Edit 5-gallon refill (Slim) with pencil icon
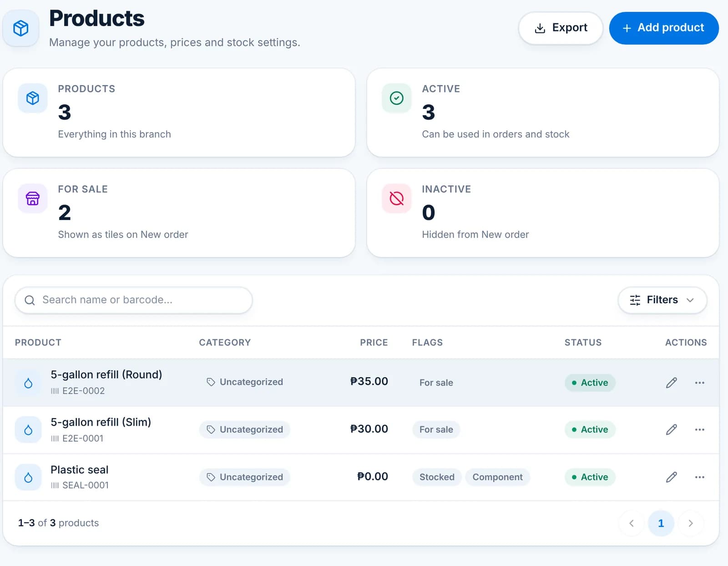The width and height of the screenshot is (728, 566). click(672, 429)
